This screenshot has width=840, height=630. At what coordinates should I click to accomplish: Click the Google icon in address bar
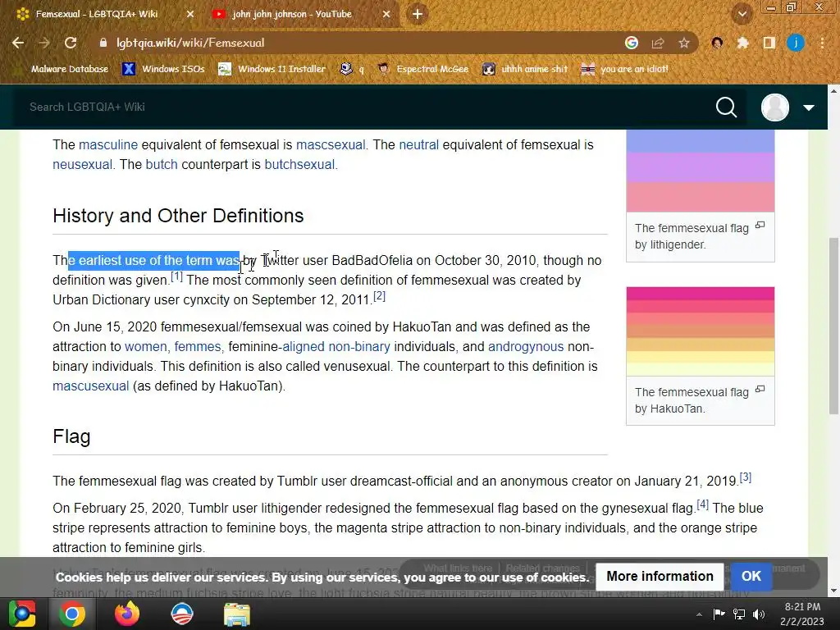pos(632,43)
